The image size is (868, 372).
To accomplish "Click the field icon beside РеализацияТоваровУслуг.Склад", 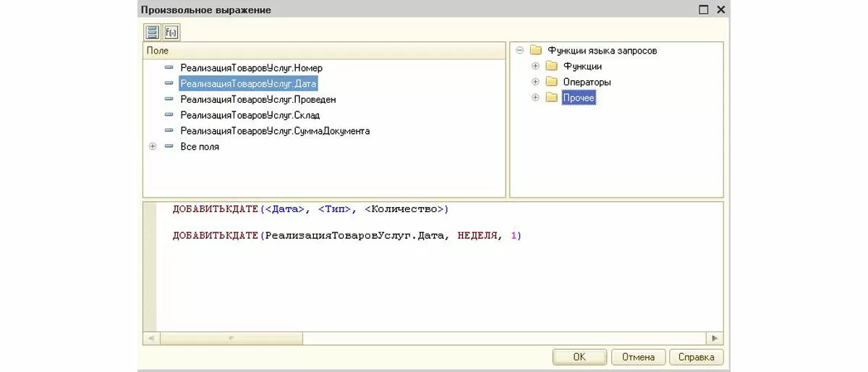I will click(x=169, y=115).
